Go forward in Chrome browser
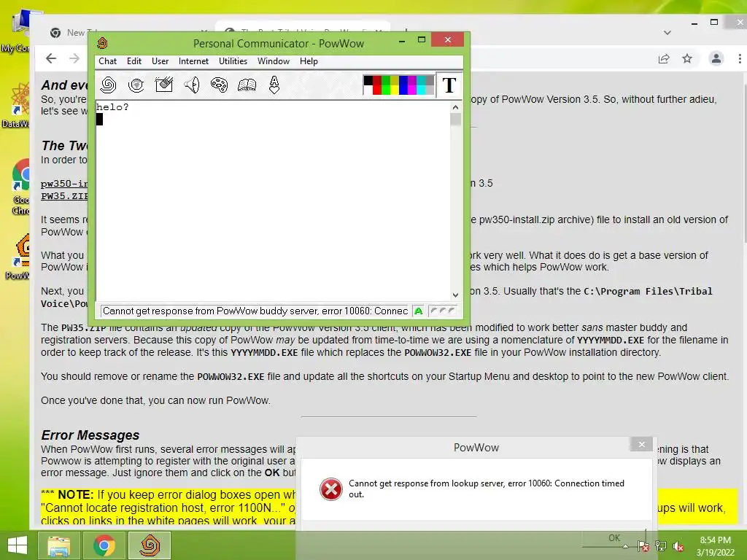747x560 pixels. pos(74,58)
